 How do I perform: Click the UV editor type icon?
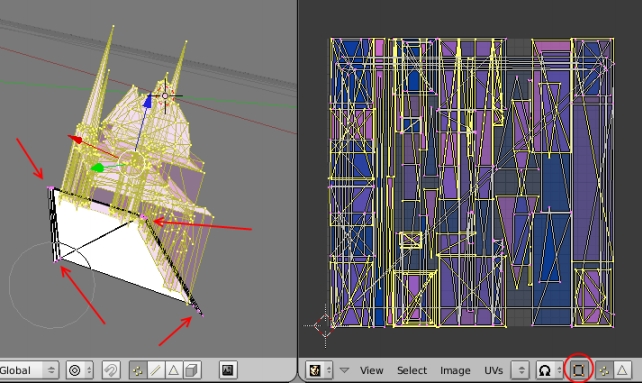pos(319,370)
